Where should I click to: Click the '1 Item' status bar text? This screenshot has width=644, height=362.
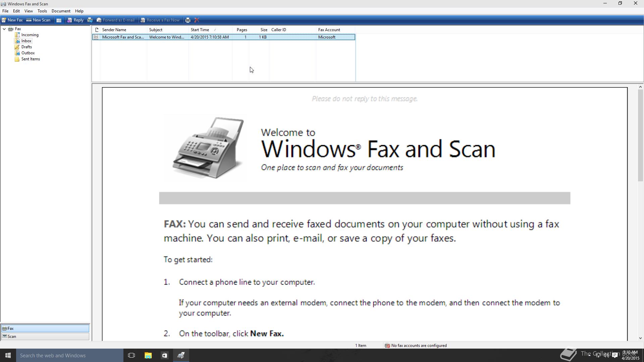coord(361,346)
